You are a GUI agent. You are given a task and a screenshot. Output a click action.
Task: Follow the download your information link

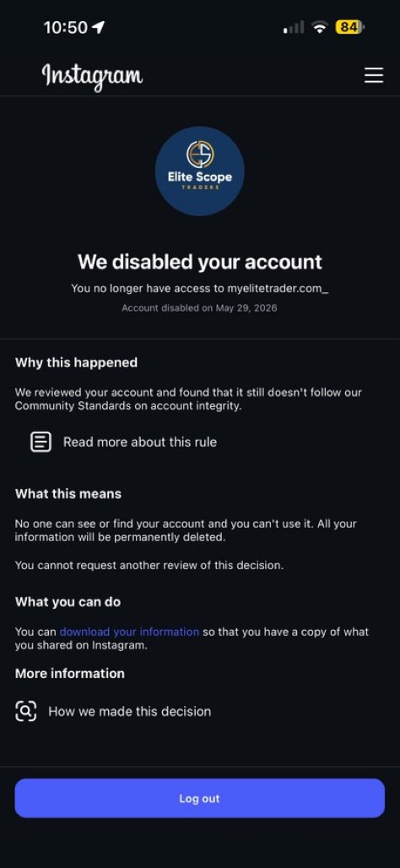129,632
